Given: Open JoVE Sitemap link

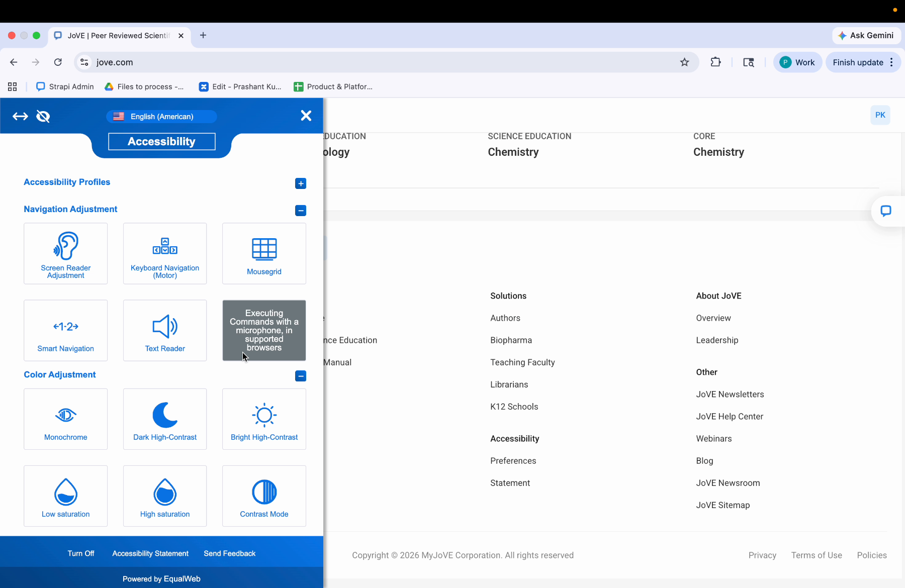Looking at the screenshot, I should coord(723,505).
